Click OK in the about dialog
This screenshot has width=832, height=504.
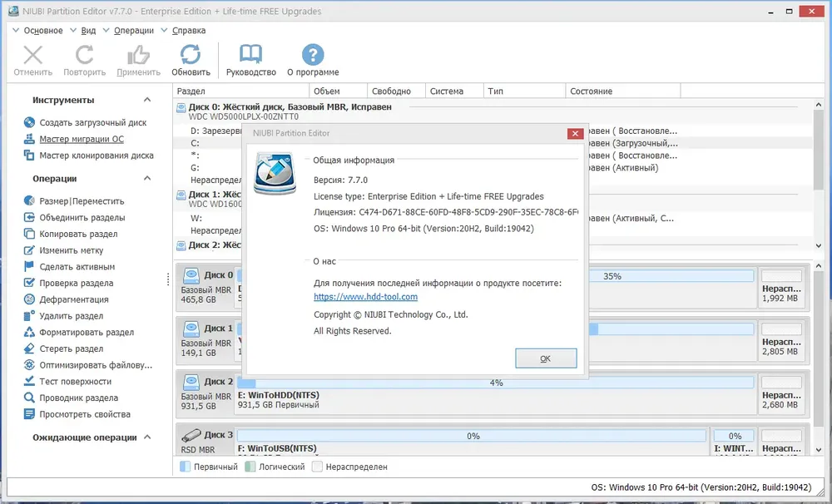pyautogui.click(x=546, y=358)
